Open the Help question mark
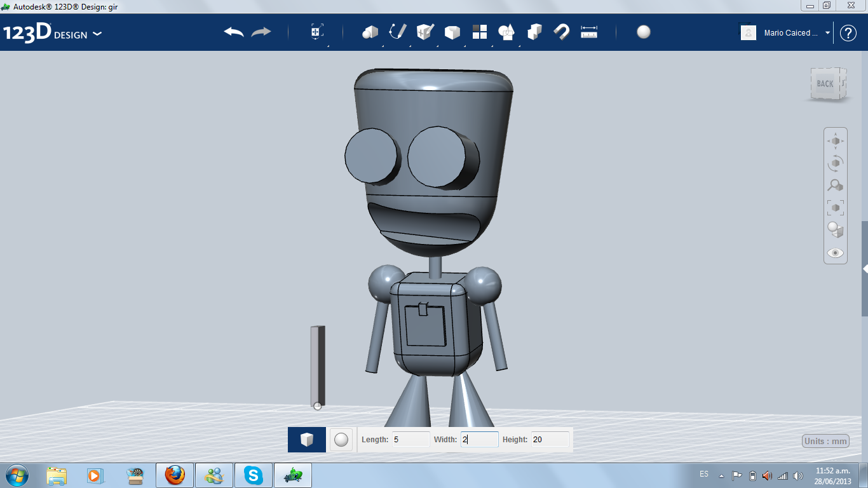 848,33
